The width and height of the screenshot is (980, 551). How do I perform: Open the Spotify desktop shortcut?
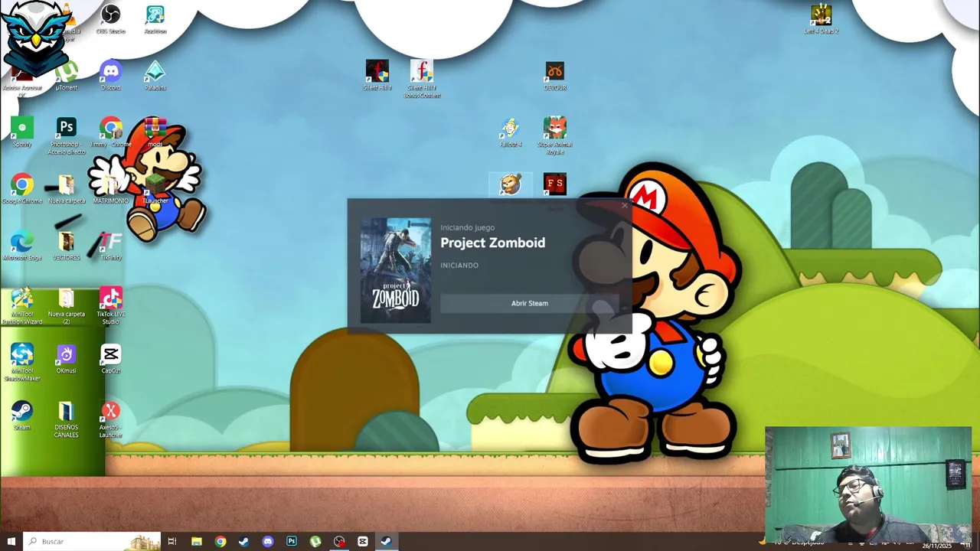(22, 133)
